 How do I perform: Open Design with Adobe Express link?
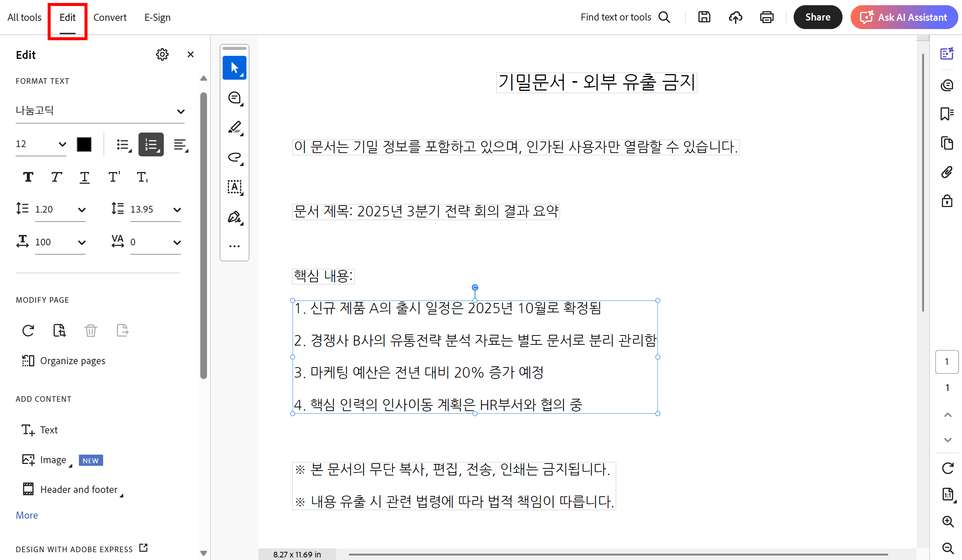pyautogui.click(x=81, y=548)
